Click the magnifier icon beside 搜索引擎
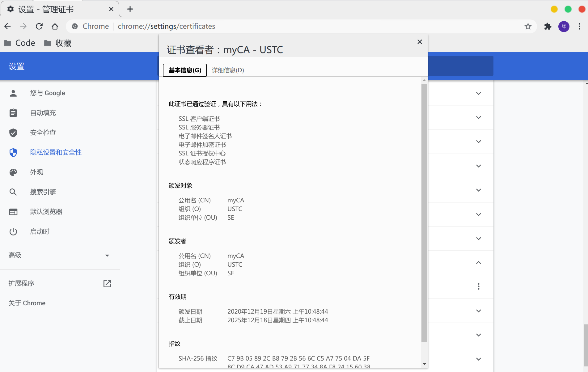The image size is (588, 372). [13, 192]
